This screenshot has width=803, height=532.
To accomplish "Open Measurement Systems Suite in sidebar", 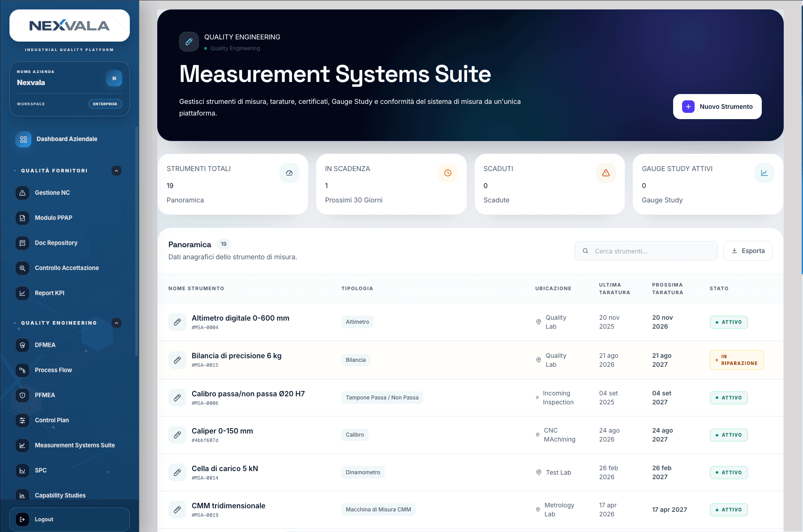I will tap(69, 446).
